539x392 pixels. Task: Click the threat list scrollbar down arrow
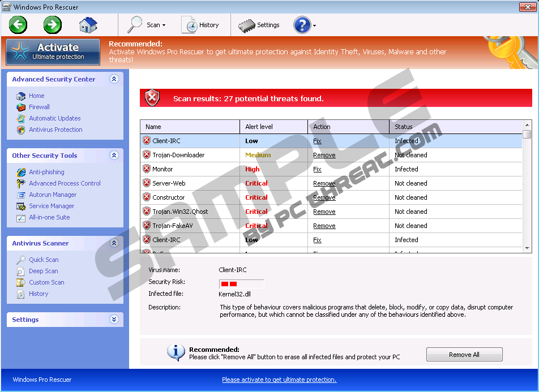click(x=527, y=248)
